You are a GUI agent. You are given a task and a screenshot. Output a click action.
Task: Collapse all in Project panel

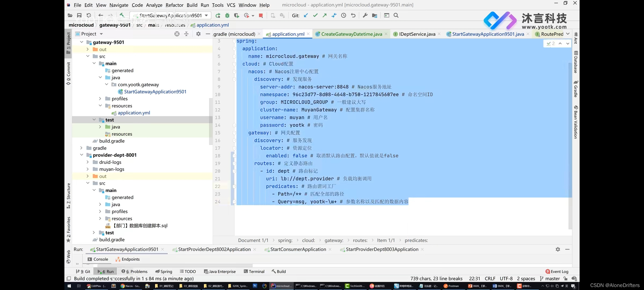(x=186, y=34)
